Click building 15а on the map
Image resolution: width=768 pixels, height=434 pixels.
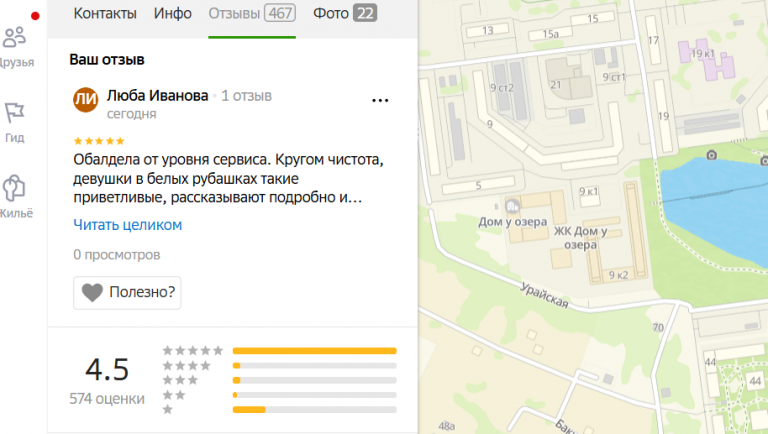coord(551,34)
